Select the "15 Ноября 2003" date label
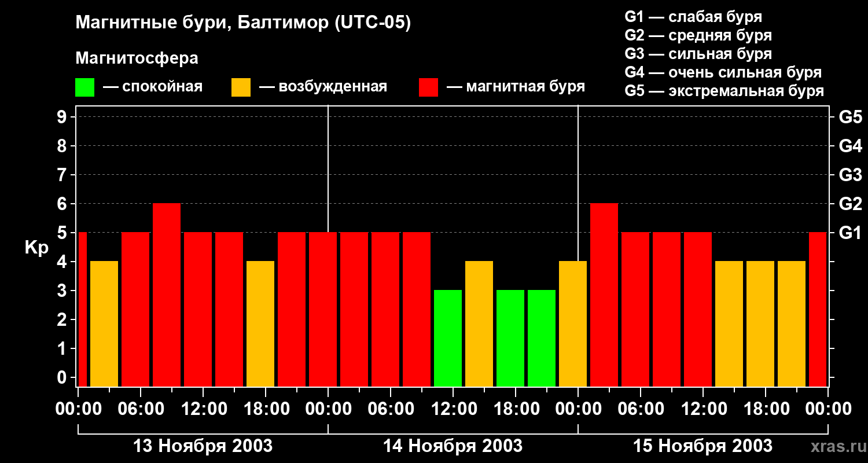This screenshot has width=868, height=463. (703, 446)
